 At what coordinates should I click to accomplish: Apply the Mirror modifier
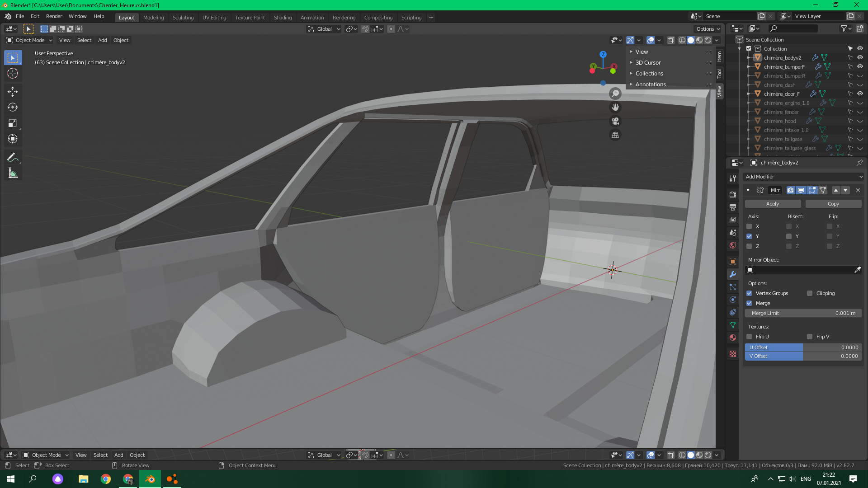(x=773, y=204)
